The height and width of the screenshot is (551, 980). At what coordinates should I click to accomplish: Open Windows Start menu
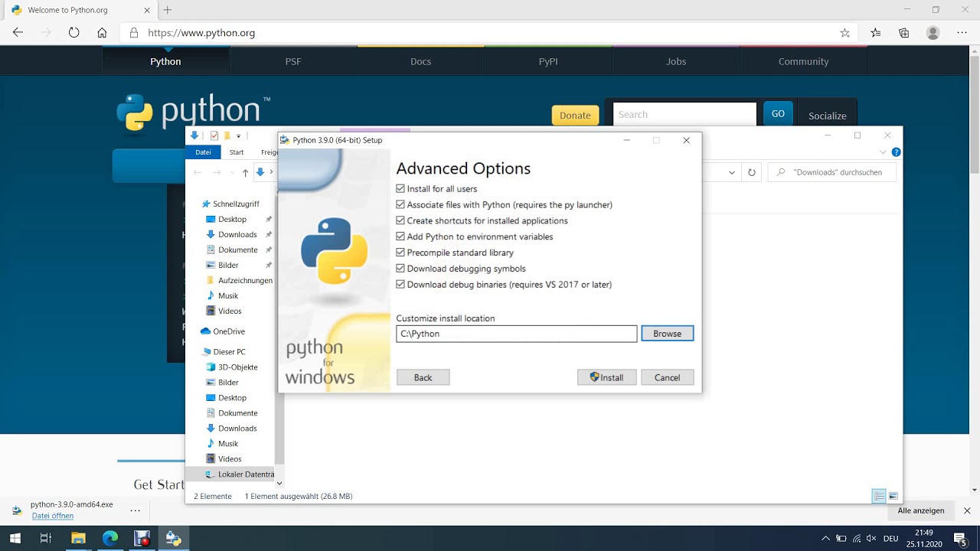[15, 538]
